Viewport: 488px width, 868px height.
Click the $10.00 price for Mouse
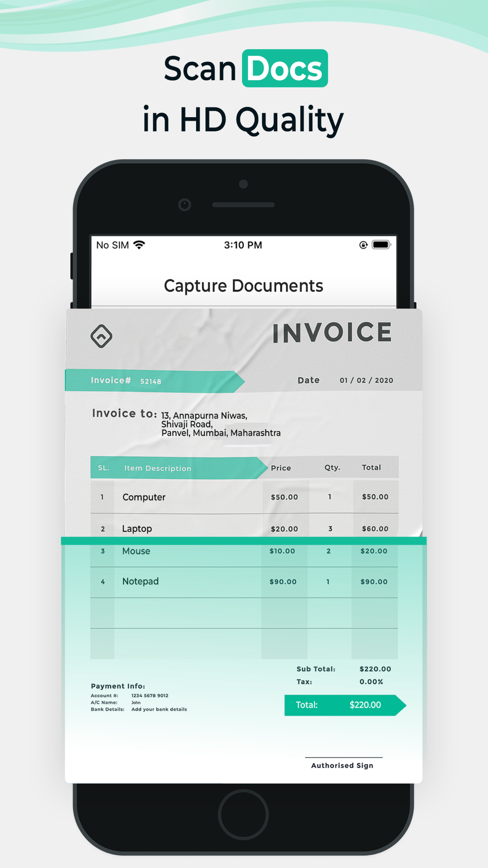[x=282, y=551]
